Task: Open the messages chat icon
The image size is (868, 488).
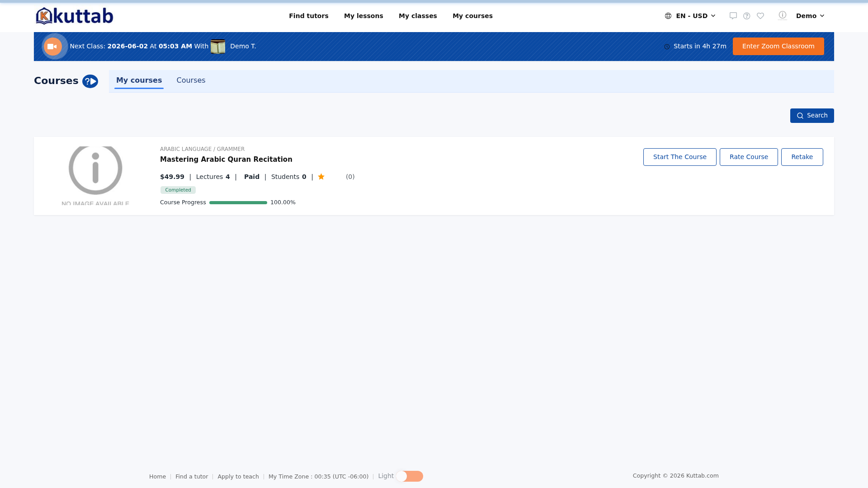Action: [733, 16]
